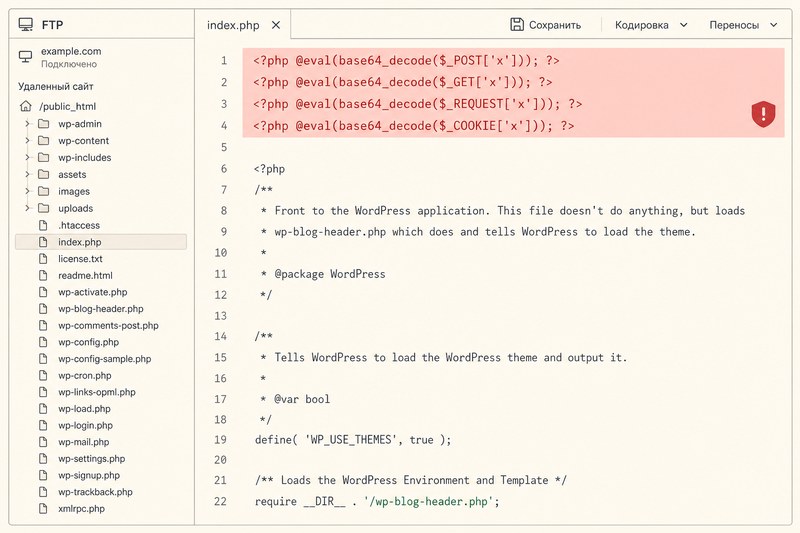Click the floppy disk save icon
Screen dimensions: 800x533
point(517,24)
